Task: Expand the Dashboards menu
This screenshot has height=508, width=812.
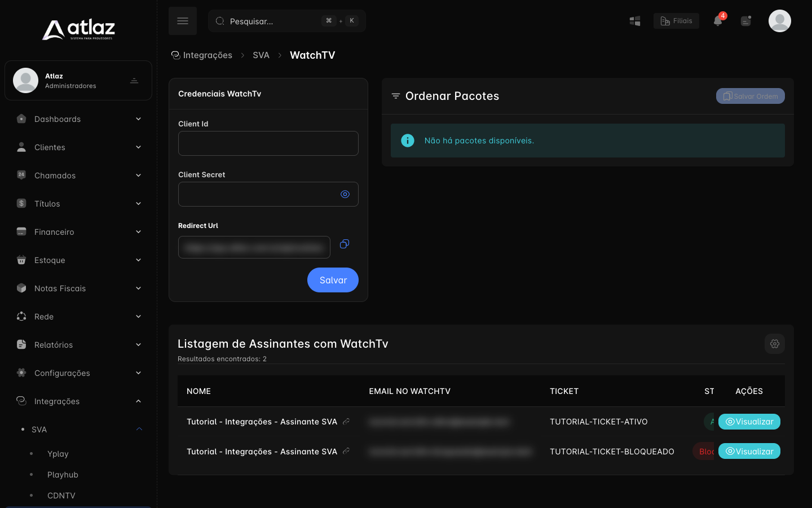Action: (78, 119)
